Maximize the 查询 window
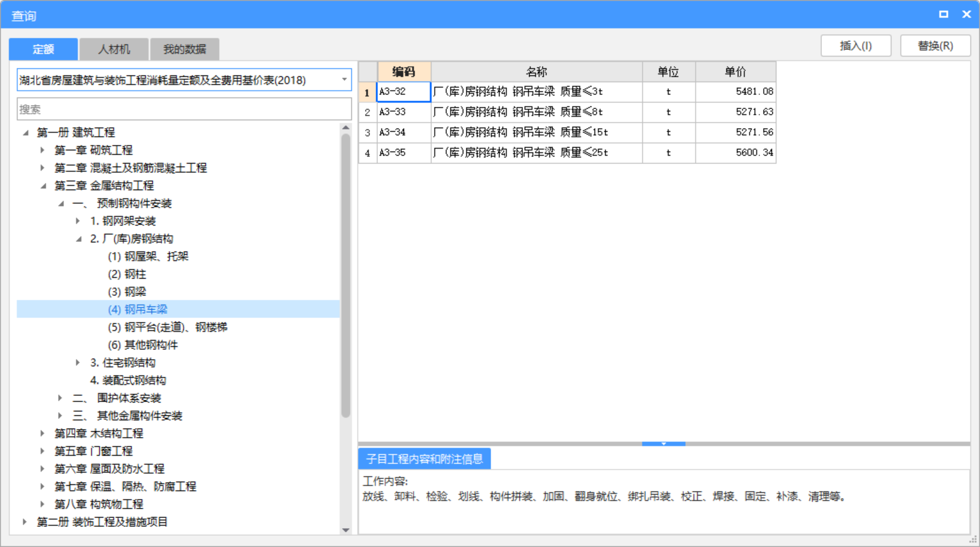Image resolution: width=980 pixels, height=547 pixels. tap(943, 14)
